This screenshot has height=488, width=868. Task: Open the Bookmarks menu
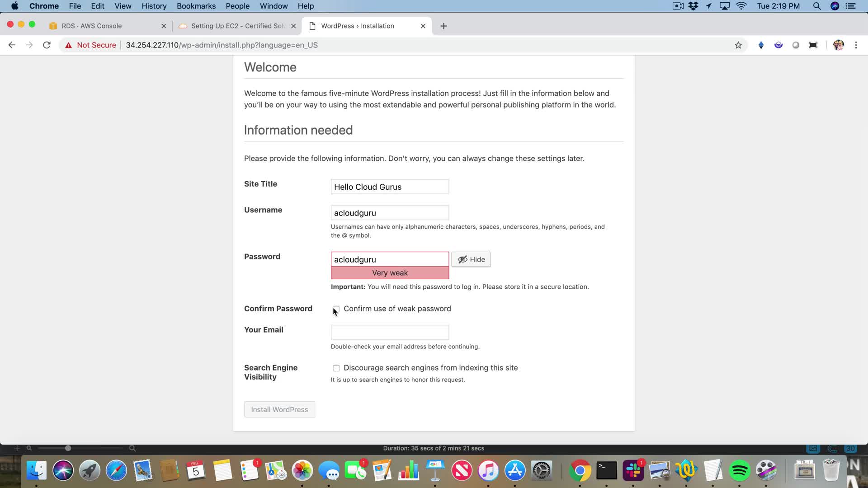click(x=196, y=6)
